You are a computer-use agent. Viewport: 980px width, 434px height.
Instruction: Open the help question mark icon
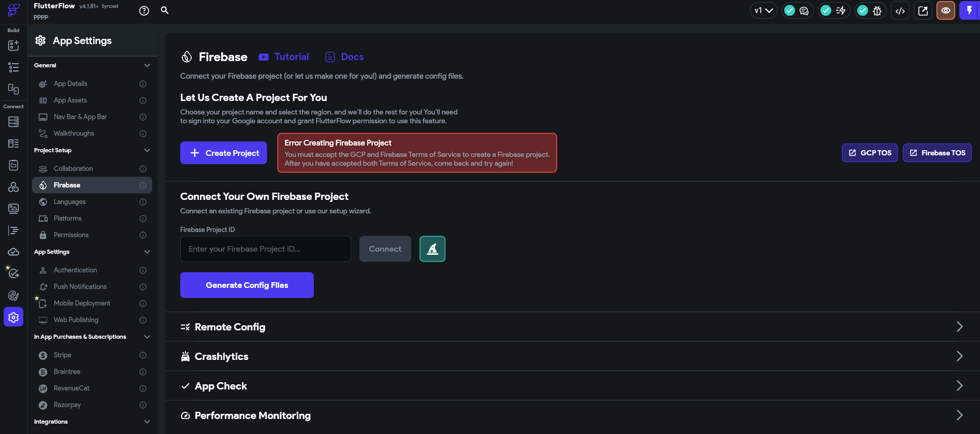(144, 10)
